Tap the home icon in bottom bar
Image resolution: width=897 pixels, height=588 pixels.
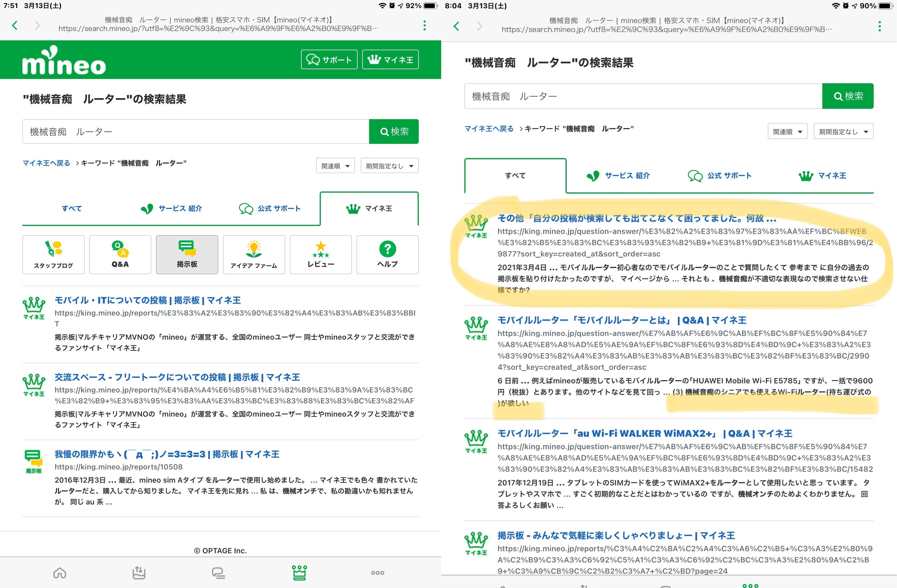59,572
